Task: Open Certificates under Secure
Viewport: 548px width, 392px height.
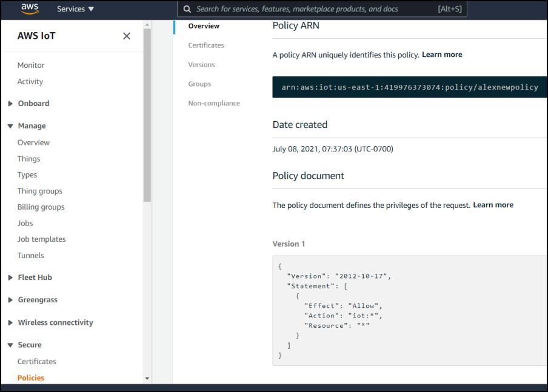Action: coord(37,362)
